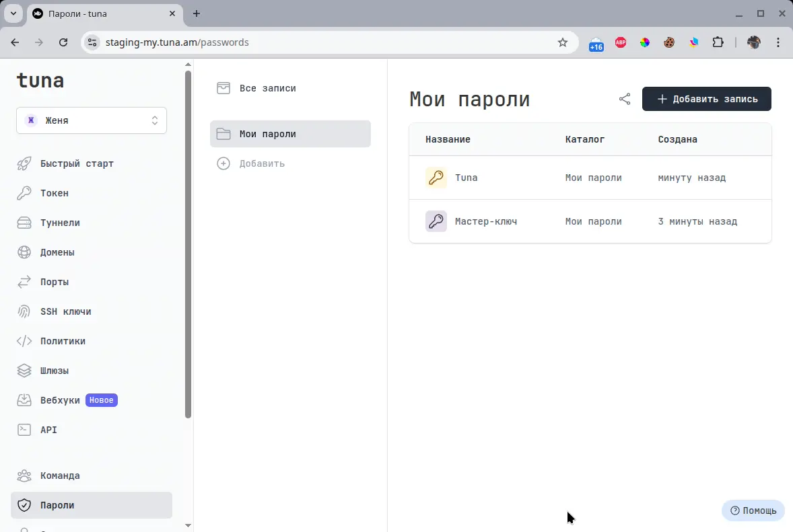Image resolution: width=793 pixels, height=532 pixels.
Task: Open Туннели in the sidebar
Action: click(x=60, y=223)
